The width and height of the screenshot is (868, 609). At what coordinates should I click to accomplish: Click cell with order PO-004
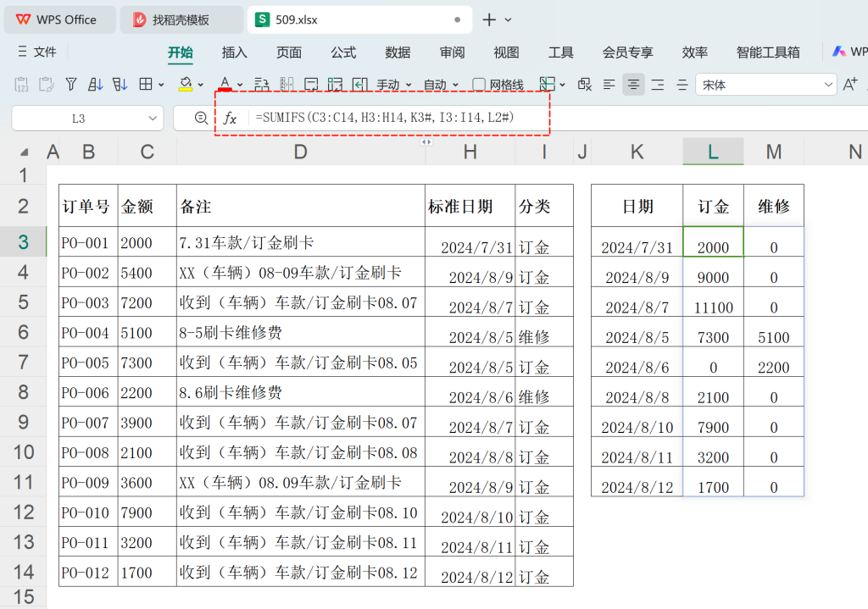coord(88,332)
